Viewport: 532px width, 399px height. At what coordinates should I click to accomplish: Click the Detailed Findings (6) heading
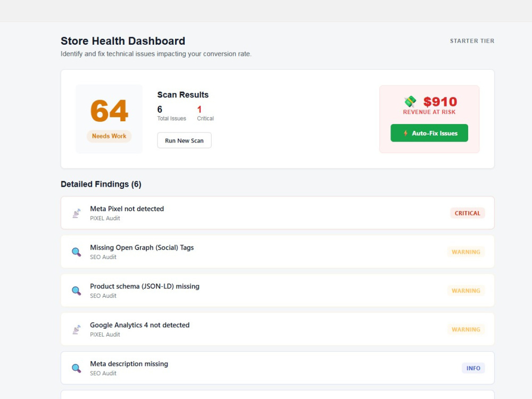click(101, 184)
